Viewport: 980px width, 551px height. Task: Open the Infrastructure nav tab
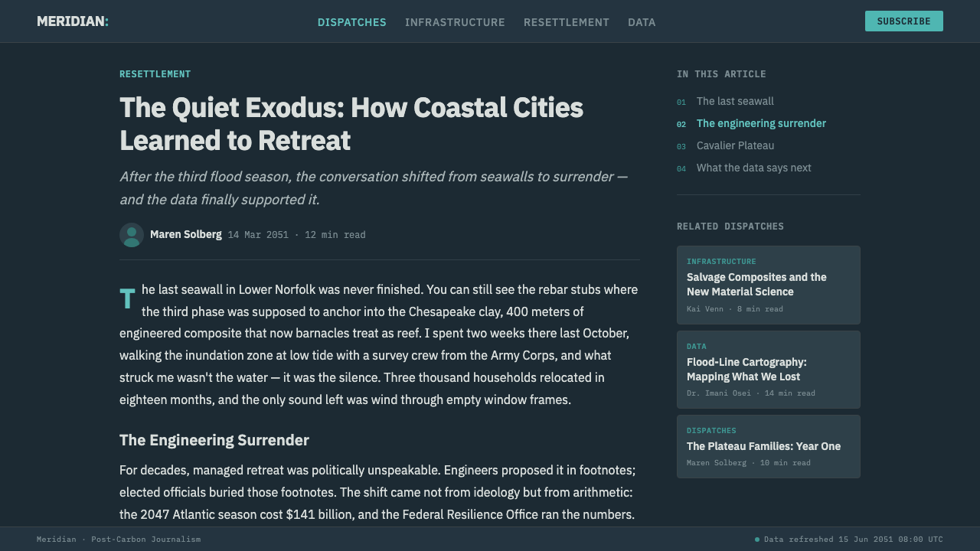tap(455, 22)
